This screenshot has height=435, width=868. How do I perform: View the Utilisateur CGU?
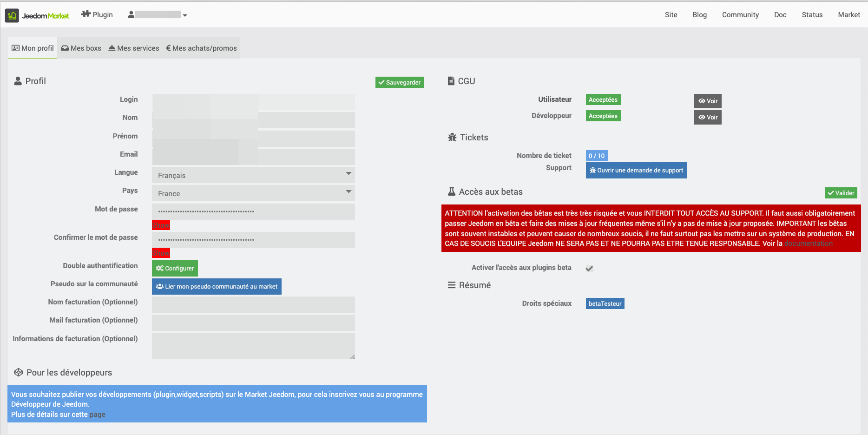708,101
